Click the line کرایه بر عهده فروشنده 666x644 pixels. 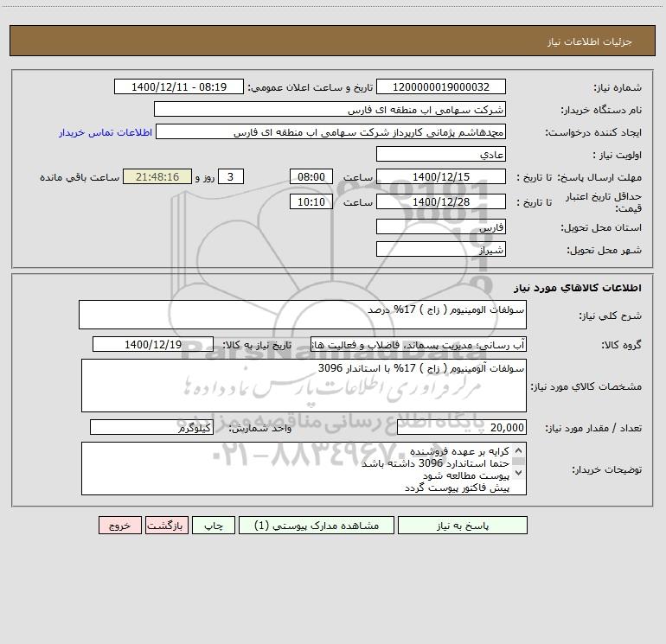click(x=459, y=451)
